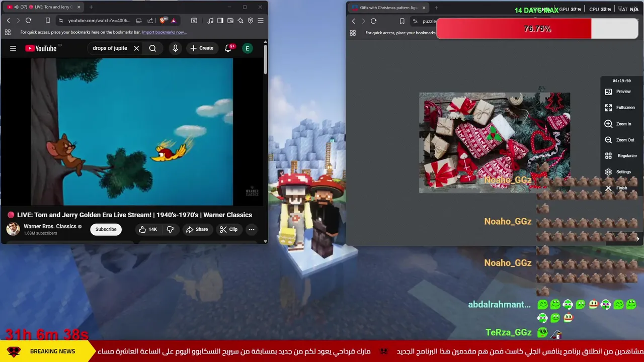644x362 pixels.
Task: Clear the YouTube search text
Action: (x=136, y=48)
